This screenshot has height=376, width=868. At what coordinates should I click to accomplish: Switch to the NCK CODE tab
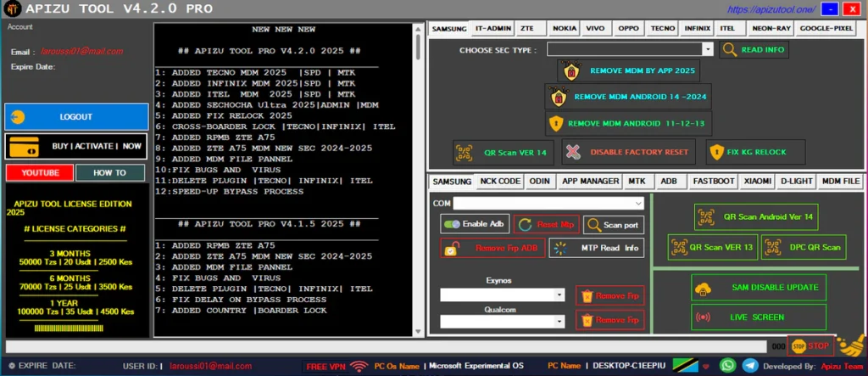pos(500,182)
